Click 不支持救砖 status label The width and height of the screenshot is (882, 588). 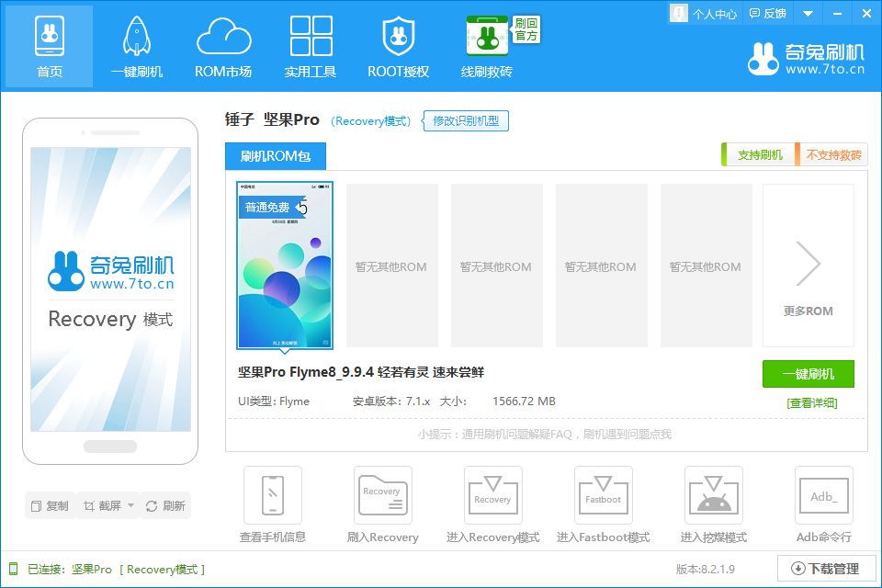832,154
